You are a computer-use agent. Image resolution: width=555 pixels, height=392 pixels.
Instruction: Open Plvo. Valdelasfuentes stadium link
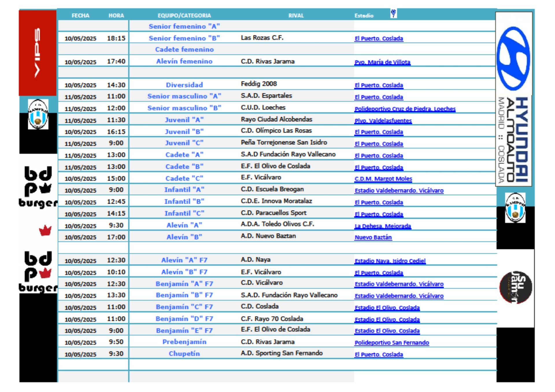click(383, 121)
